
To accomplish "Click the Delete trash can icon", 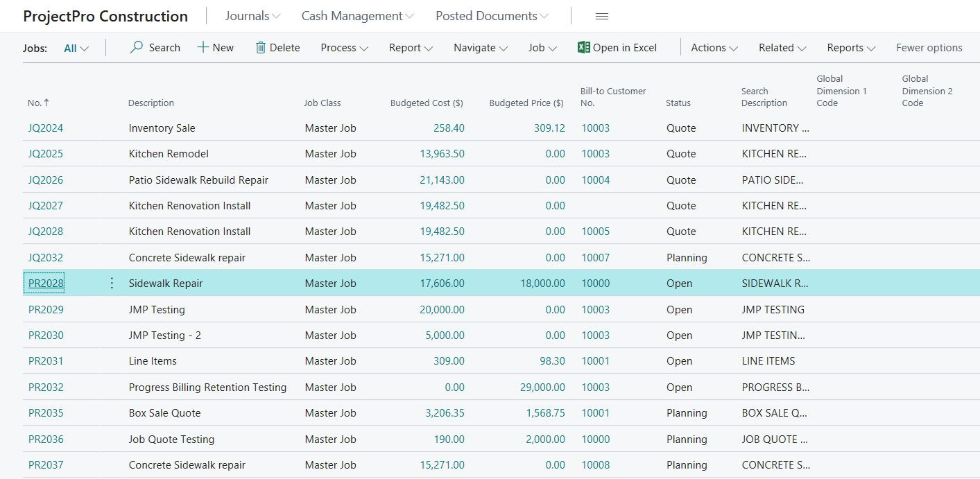I will (x=261, y=47).
